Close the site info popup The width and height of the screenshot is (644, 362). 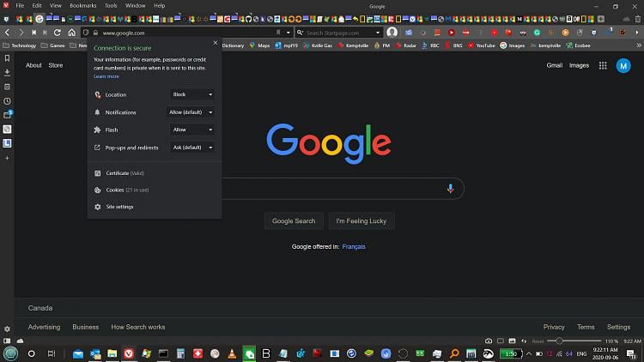tap(216, 43)
